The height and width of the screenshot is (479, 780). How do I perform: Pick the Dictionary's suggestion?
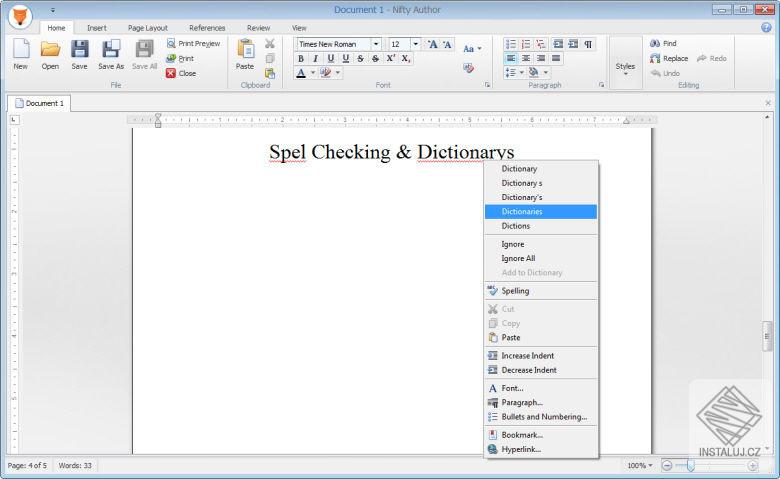541,197
